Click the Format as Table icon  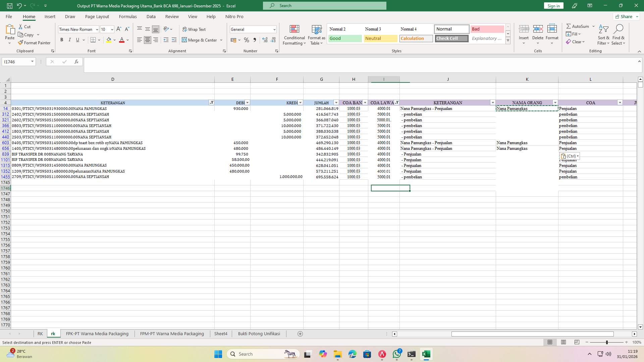pos(316,30)
